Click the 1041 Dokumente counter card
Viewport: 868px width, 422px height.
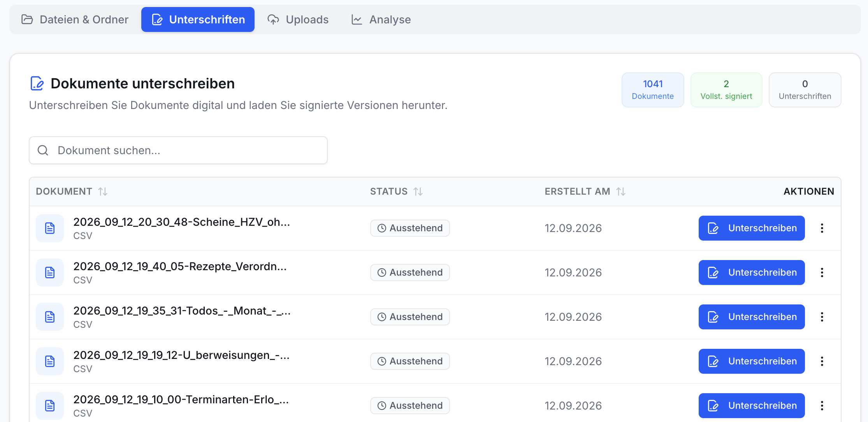653,90
